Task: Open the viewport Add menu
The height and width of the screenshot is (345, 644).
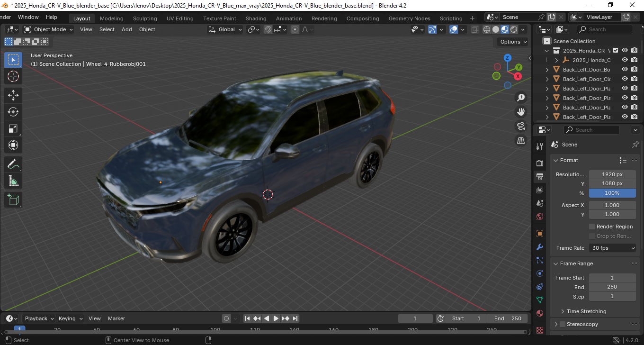Action: click(126, 29)
